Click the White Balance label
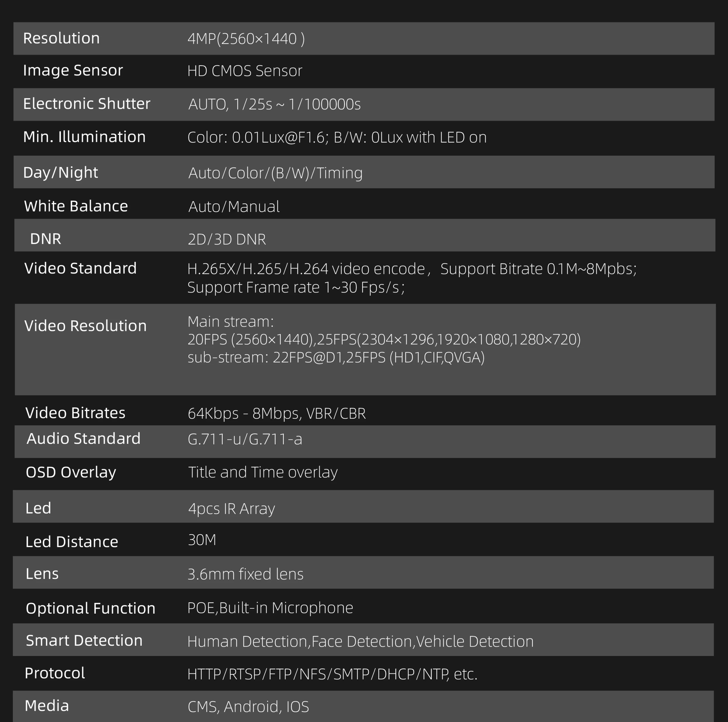Viewport: 728px width, 722px height. click(x=76, y=206)
